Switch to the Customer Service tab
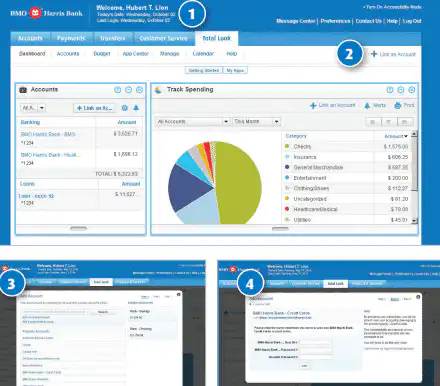440x386 pixels. click(163, 39)
